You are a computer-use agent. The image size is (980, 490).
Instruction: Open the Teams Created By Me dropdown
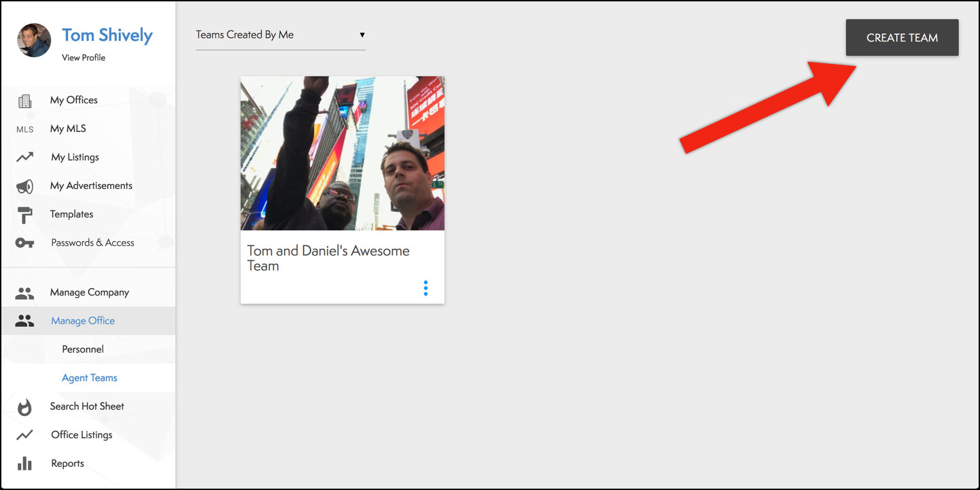pos(280,35)
